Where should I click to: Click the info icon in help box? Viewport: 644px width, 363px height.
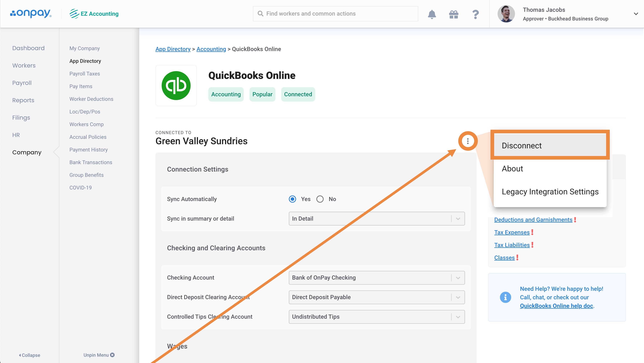click(505, 297)
